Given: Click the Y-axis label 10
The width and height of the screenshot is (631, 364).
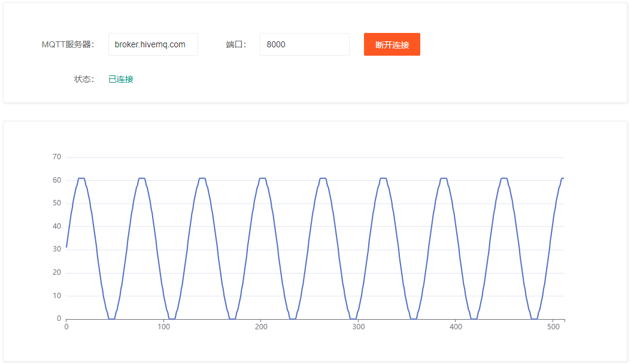Looking at the screenshot, I should pos(57,296).
